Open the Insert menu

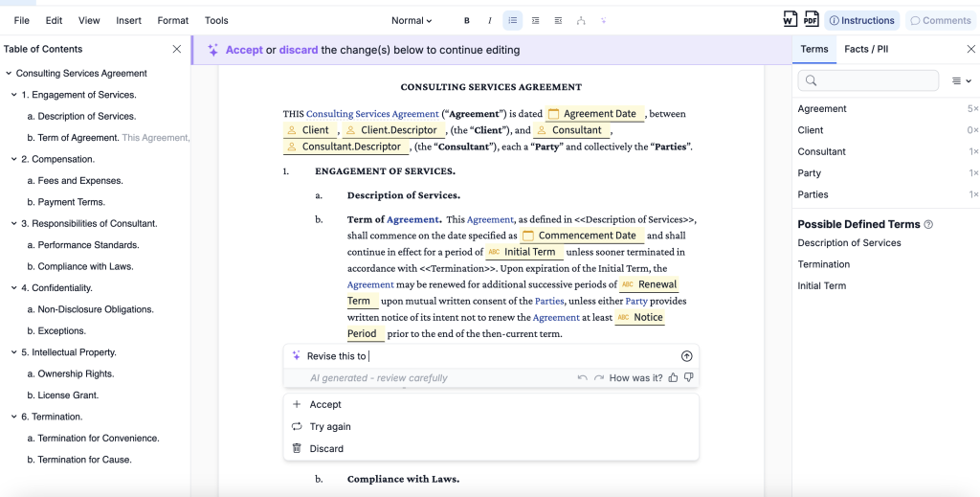pyautogui.click(x=128, y=20)
